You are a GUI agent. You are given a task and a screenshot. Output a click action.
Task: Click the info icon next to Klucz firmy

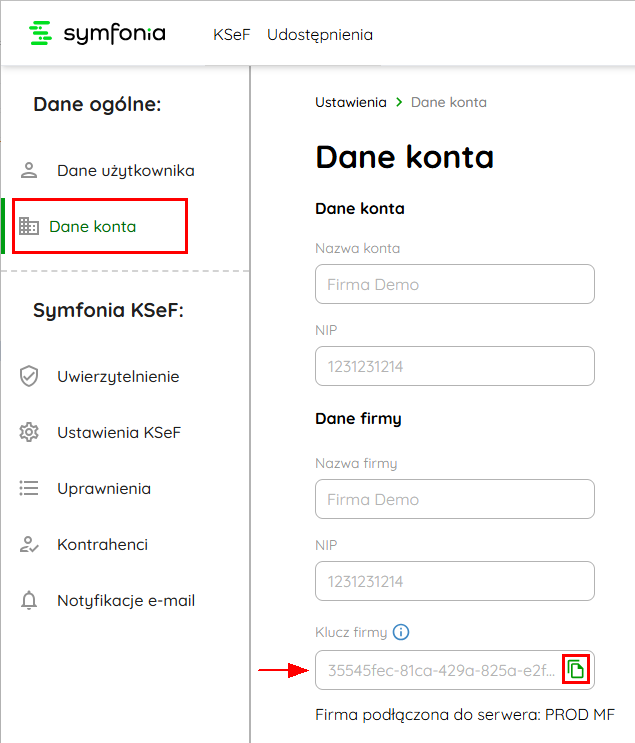point(401,632)
